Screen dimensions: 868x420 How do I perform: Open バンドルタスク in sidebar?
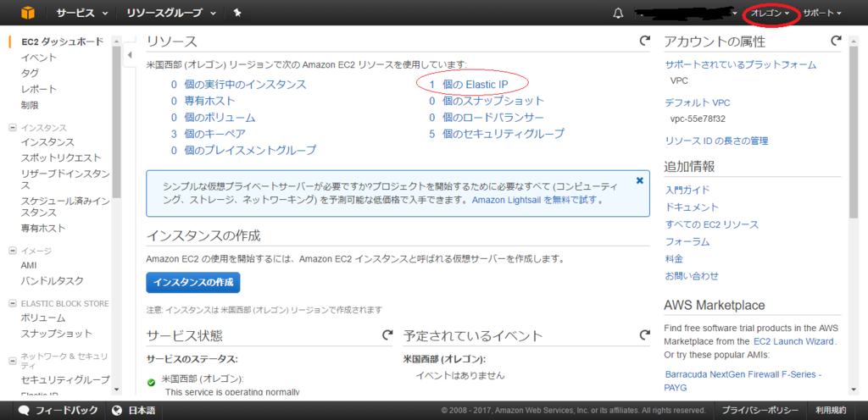pyautogui.click(x=52, y=281)
